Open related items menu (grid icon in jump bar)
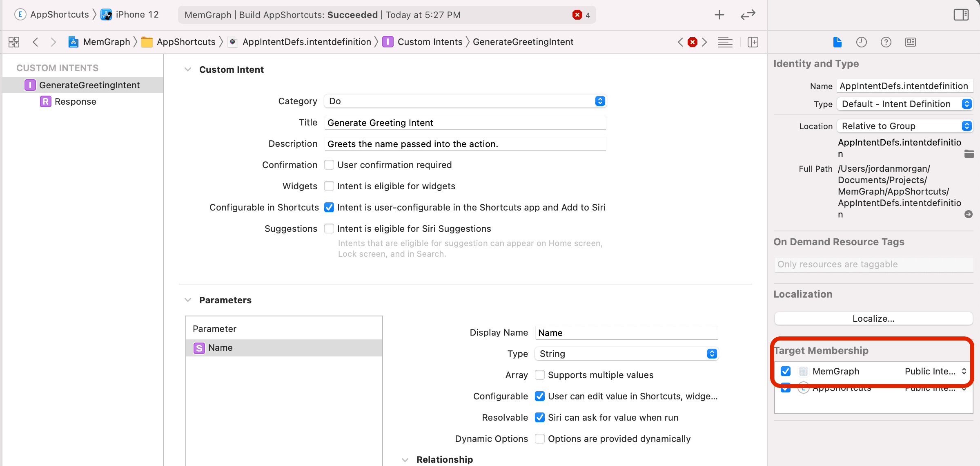This screenshot has height=466, width=980. (13, 42)
